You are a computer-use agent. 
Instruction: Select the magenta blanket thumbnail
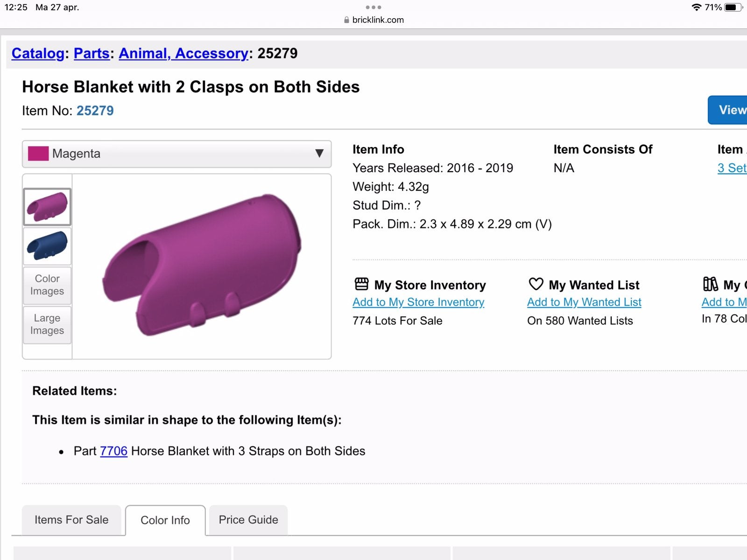(47, 207)
